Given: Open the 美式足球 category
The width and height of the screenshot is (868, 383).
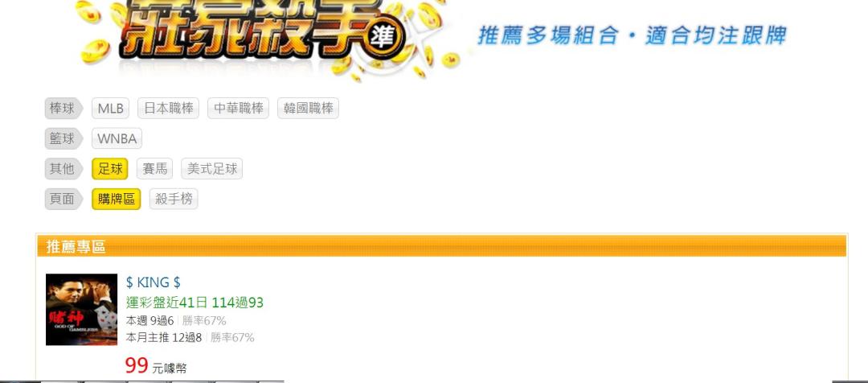Looking at the screenshot, I should point(212,169).
